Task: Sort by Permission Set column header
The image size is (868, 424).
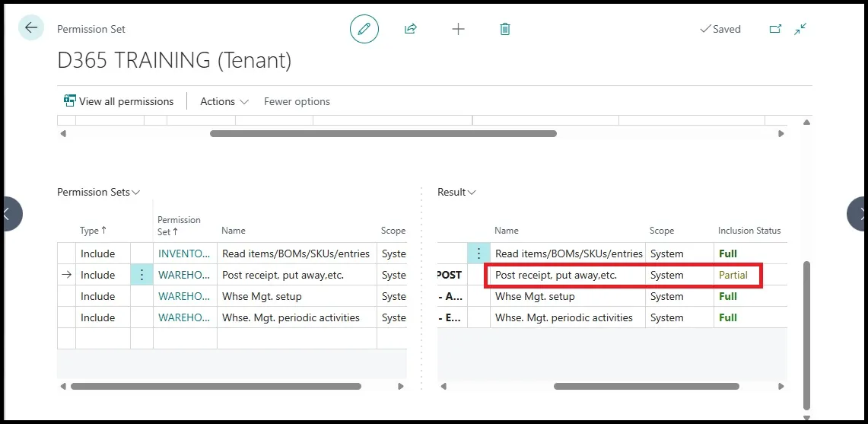Action: (x=179, y=225)
